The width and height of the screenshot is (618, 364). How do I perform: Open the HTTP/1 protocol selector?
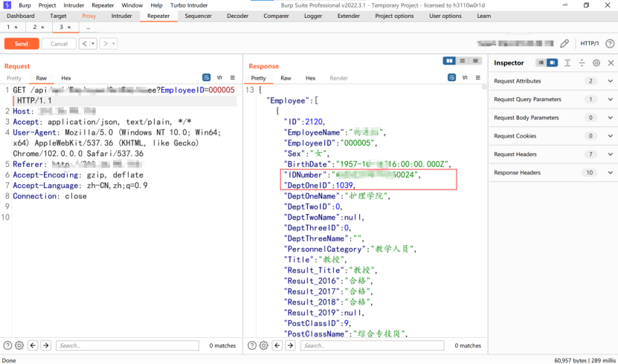point(589,43)
